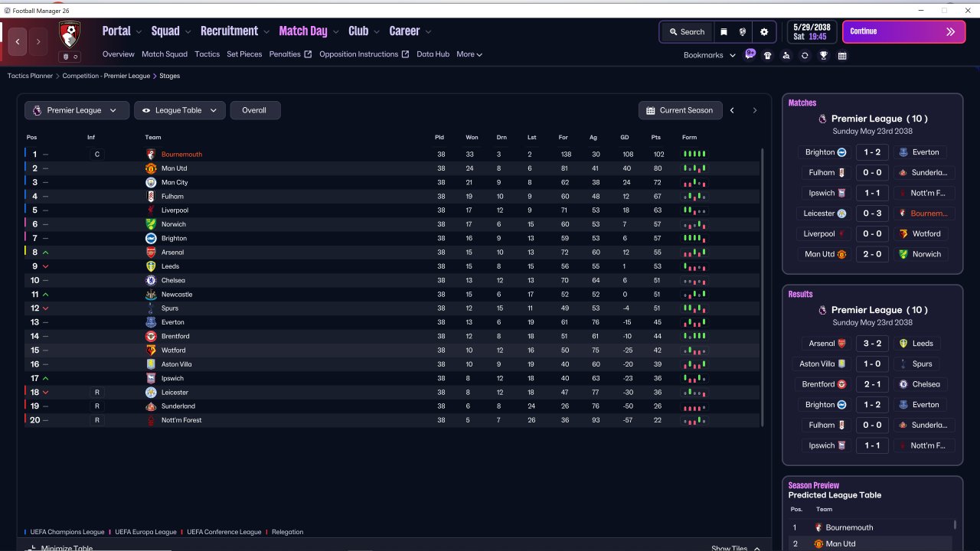Image resolution: width=980 pixels, height=551 pixels.
Task: Click the Bournemouth team name in the table
Action: 181,155
